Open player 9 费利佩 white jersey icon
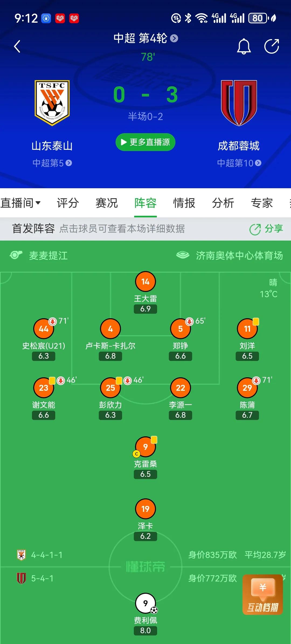The height and width of the screenshot is (644, 291). [145, 603]
